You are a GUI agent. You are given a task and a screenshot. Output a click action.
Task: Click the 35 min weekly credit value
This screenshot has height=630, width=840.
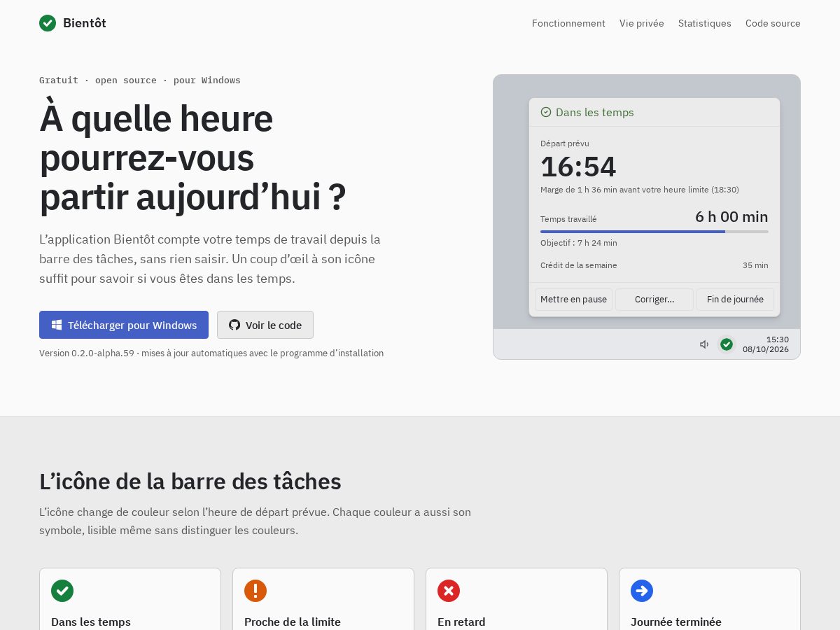pyautogui.click(x=755, y=265)
